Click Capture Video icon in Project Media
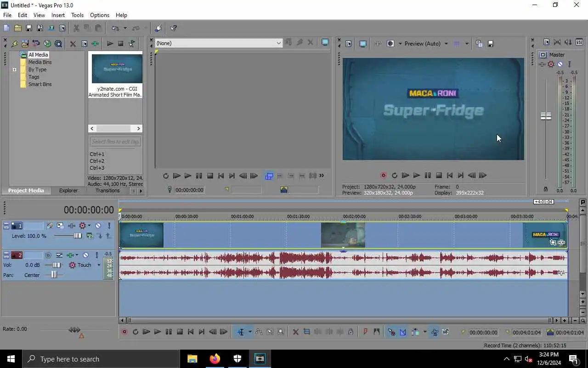The width and height of the screenshot is (588, 368). pos(36,44)
